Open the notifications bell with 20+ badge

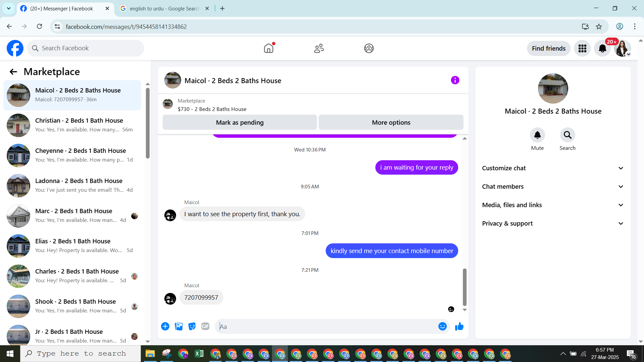pos(602,49)
